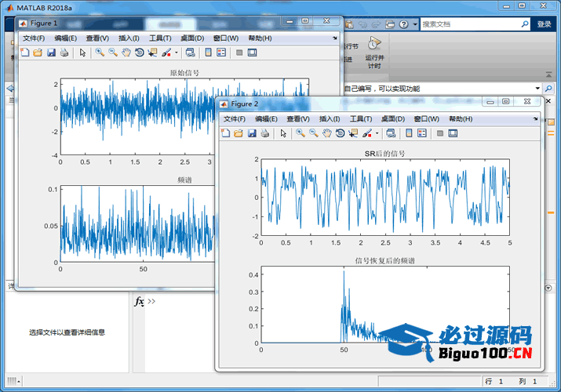Click Link Plot icon in Figure 2 toolbar
Image resolution: width=561 pixels, height=392 pixels.
391,133
